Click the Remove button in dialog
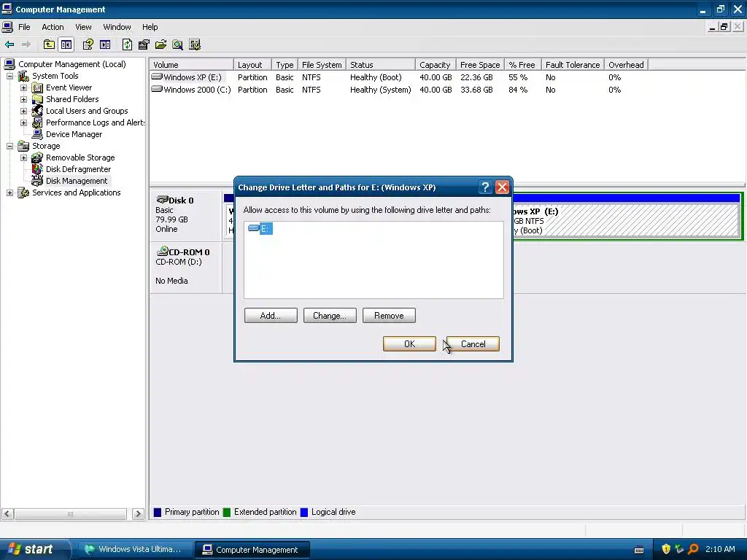Viewport: 747px width, 560px height. (x=389, y=316)
